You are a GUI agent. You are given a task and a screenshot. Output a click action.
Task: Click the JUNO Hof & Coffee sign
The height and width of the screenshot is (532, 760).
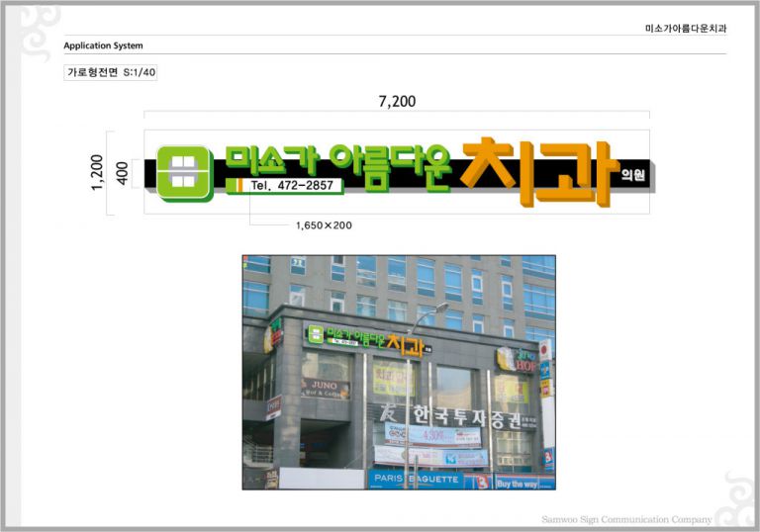tap(325, 388)
